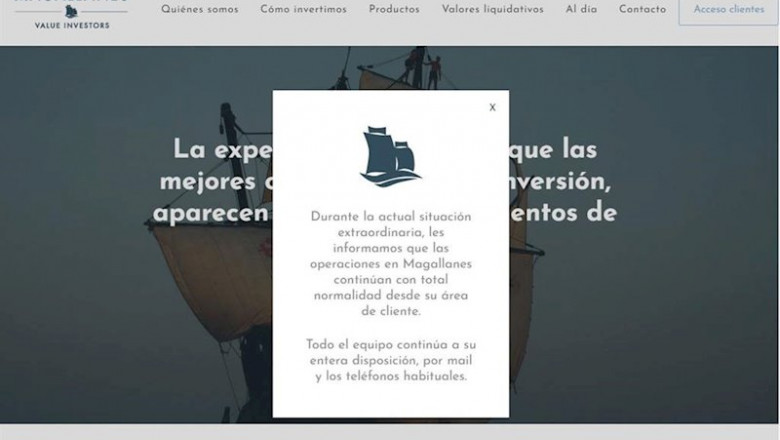Screen dimensions: 780x440
Task: Go to the Contacto page
Action: point(642,9)
